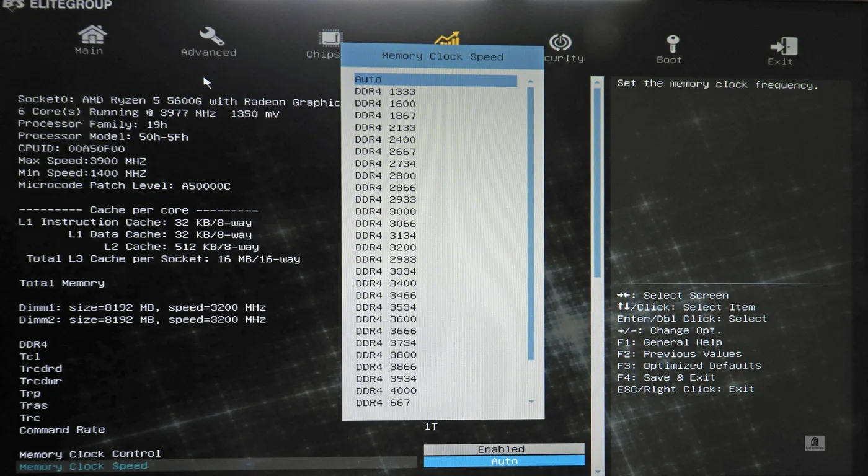Click the Command Rate label
868x476 pixels.
click(x=62, y=430)
